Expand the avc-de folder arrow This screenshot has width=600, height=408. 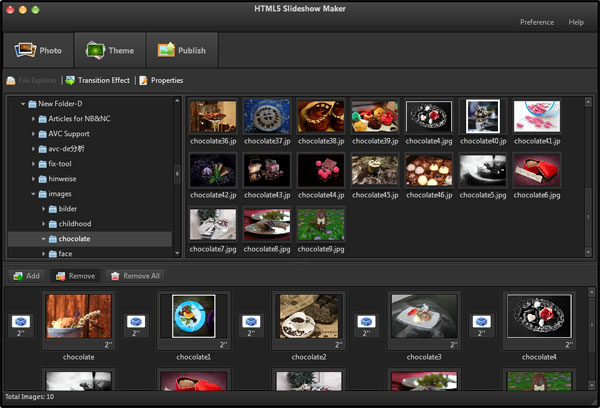[x=33, y=149]
